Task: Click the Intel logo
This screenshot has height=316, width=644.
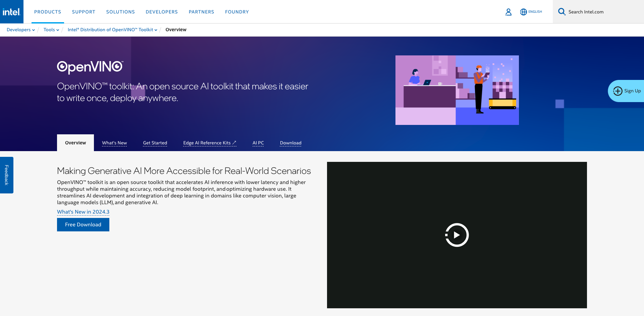Action: (x=12, y=12)
